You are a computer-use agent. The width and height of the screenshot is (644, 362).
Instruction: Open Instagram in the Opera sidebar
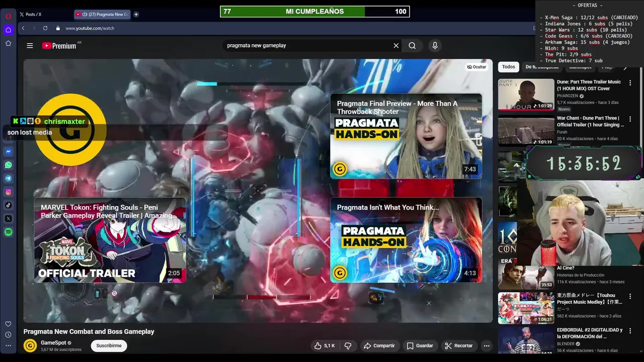(8, 192)
